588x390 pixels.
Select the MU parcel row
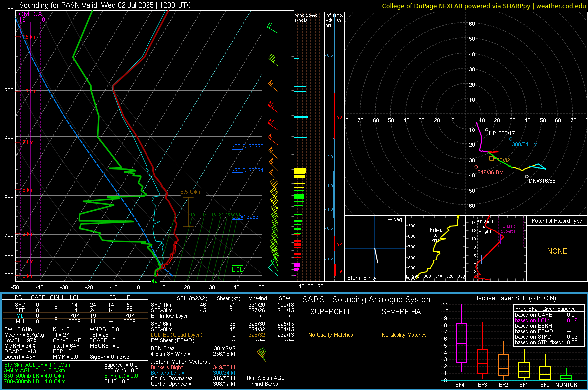pyautogui.click(x=75, y=321)
